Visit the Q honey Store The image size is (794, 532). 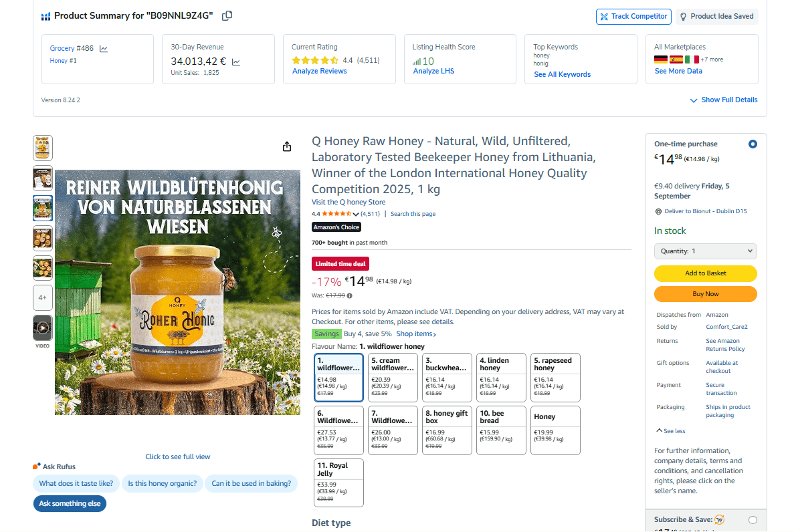point(349,202)
